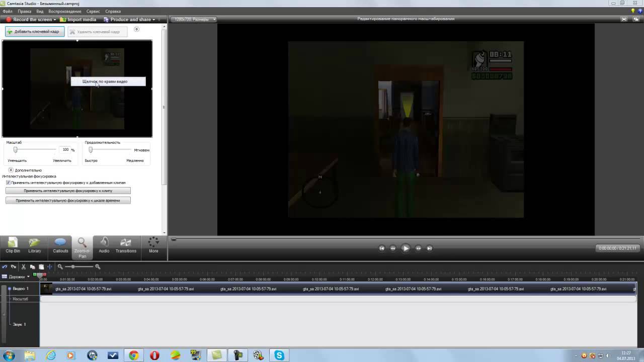Click Удалить ключевой кадр button

click(x=98, y=32)
